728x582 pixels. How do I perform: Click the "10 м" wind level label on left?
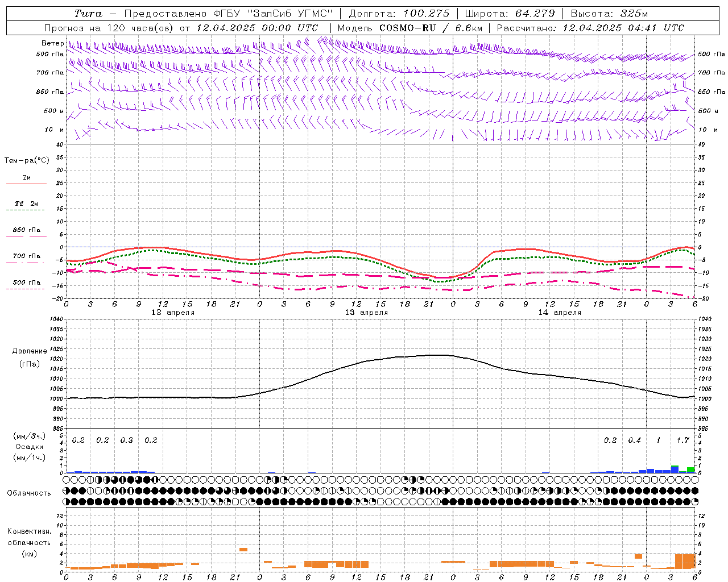click(x=55, y=130)
